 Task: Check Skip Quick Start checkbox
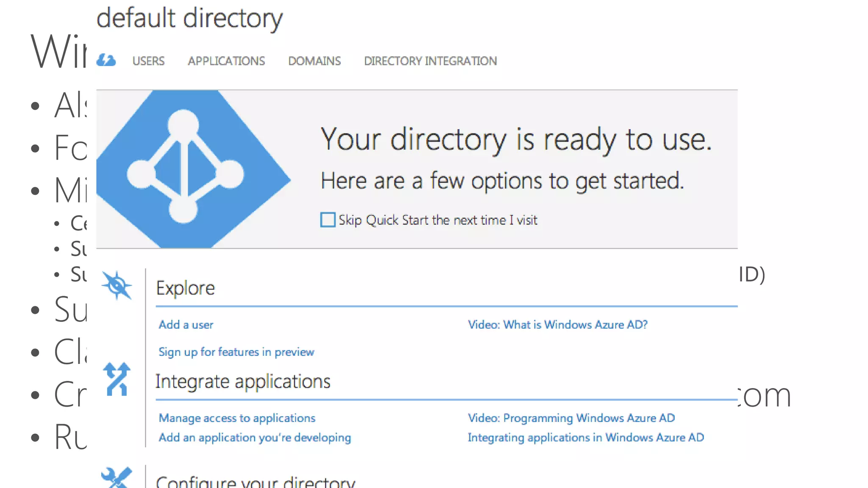tap(328, 220)
